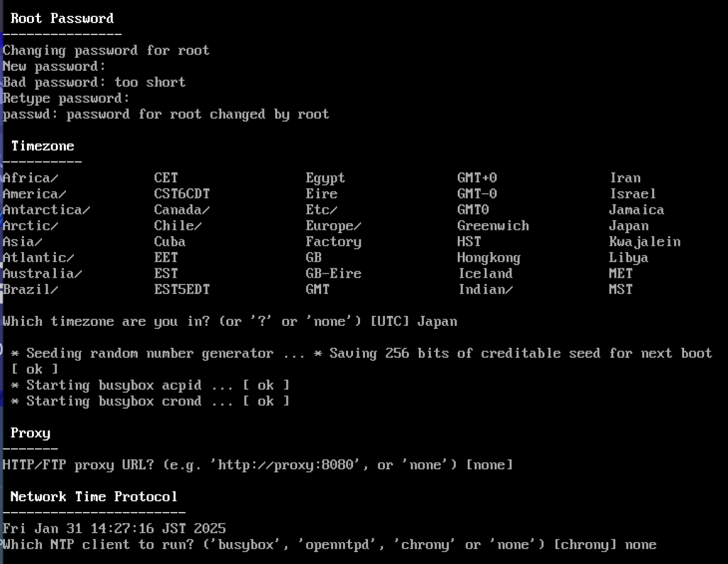
Task: Click the typed Japan answer after [UTC]
Action: click(x=437, y=321)
